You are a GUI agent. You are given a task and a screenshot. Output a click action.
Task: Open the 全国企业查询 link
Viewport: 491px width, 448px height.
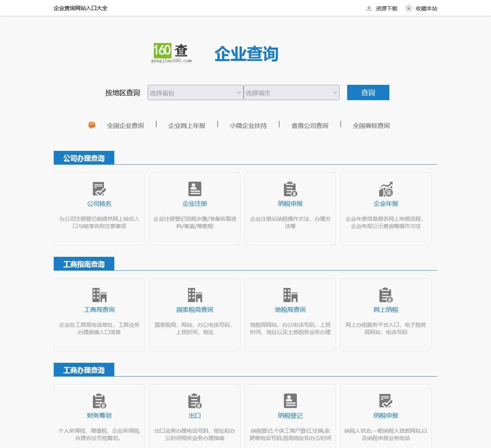pyautogui.click(x=125, y=125)
